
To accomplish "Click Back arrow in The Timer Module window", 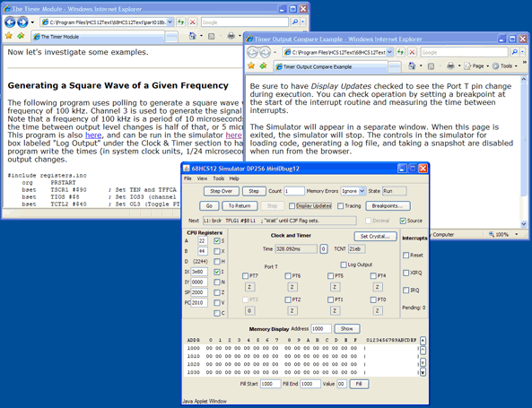I will pyautogui.click(x=10, y=22).
